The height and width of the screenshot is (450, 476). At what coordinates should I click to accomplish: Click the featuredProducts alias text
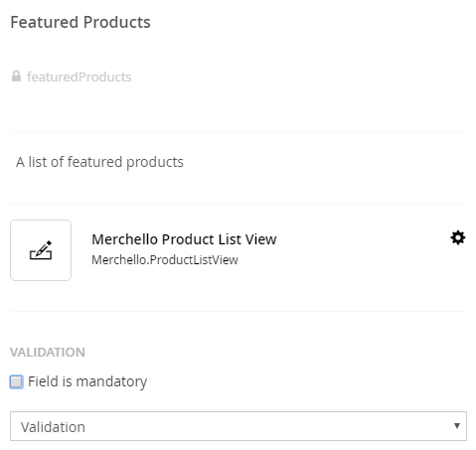click(x=79, y=76)
